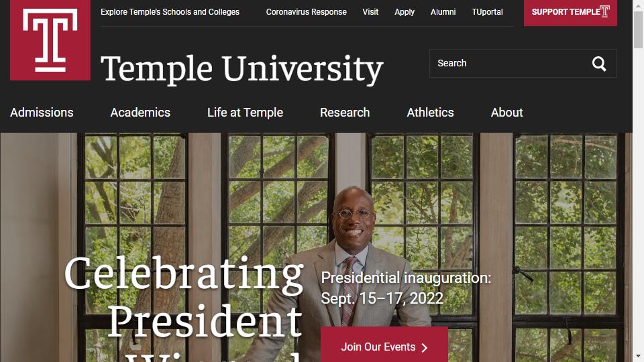Image resolution: width=644 pixels, height=362 pixels.
Task: Click the Temple T logo
Action: tap(50, 40)
